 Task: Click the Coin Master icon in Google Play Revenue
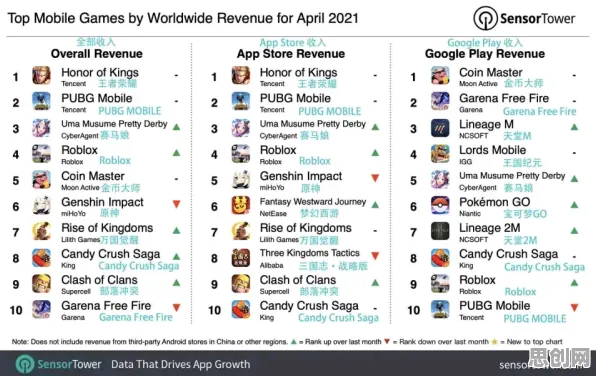point(440,75)
